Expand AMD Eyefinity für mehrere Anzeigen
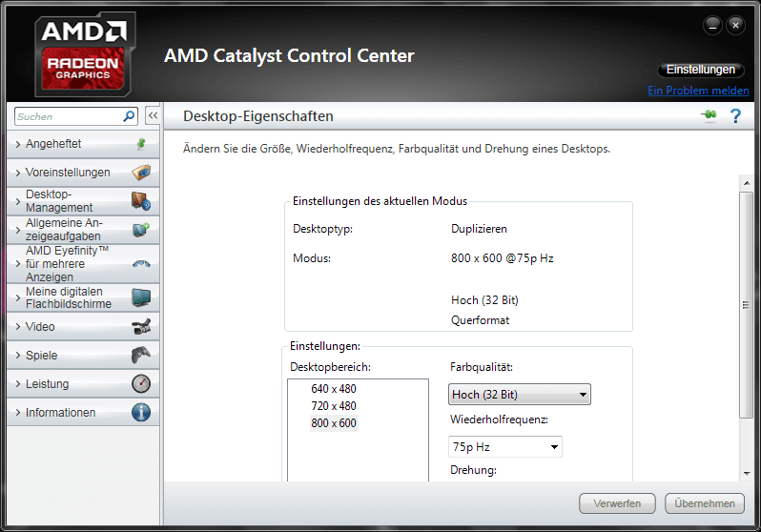The image size is (761, 532). tap(83, 263)
